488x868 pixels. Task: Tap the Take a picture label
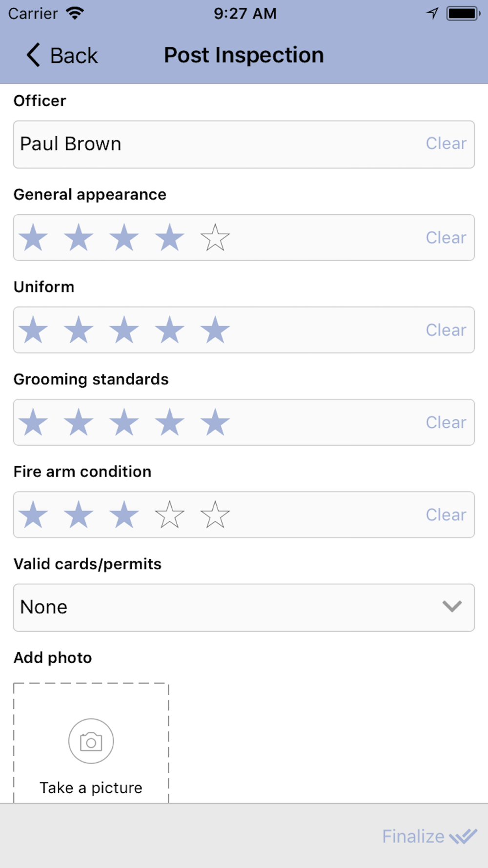[x=91, y=787]
